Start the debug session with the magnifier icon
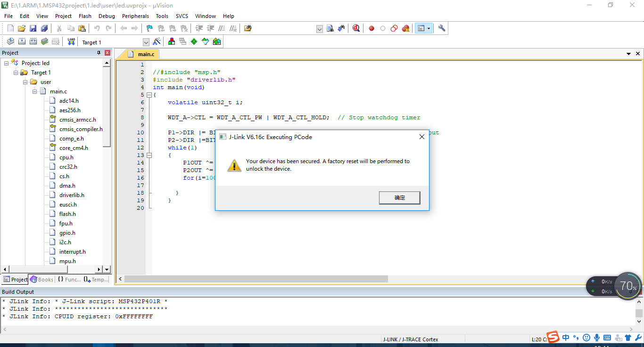The width and height of the screenshot is (644, 347). pyautogui.click(x=356, y=28)
